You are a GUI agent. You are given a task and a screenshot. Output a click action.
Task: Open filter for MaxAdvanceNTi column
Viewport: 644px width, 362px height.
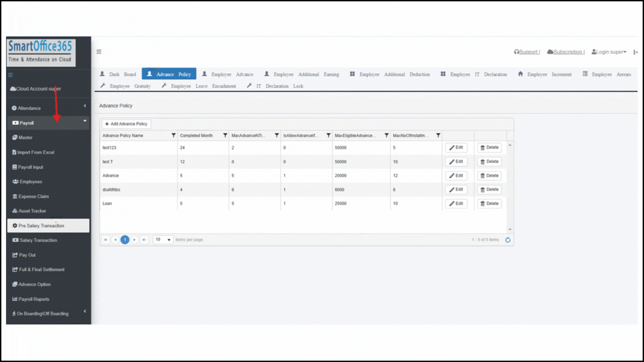tap(277, 135)
